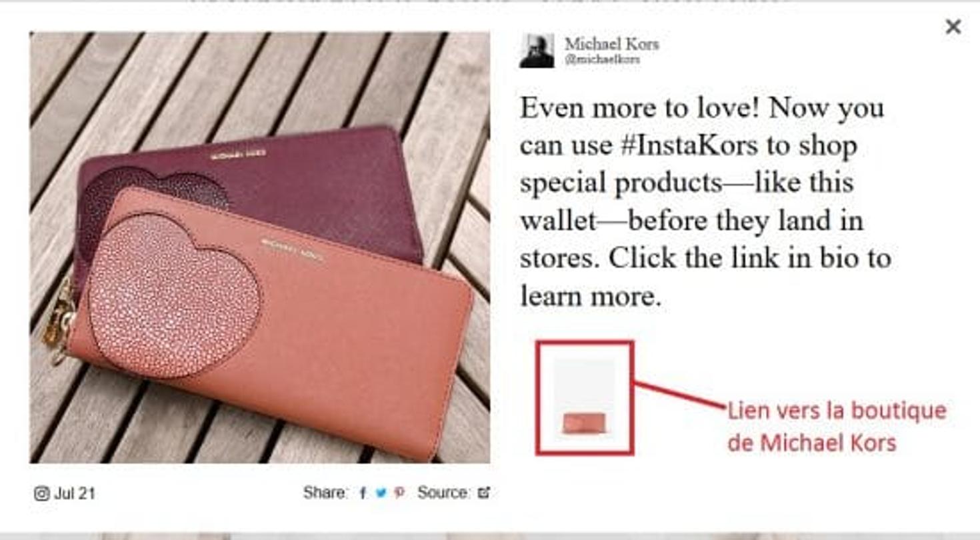The image size is (980, 540).
Task: Click the red 'Lien vers la boutique' annotation
Action: click(x=837, y=426)
